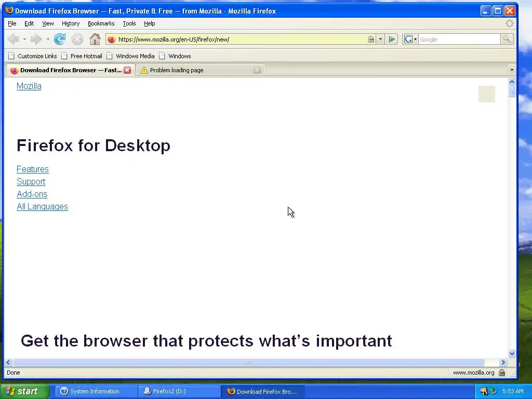Image resolution: width=532 pixels, height=399 pixels.
Task: Click the warning icon on second tab
Action: pyautogui.click(x=144, y=70)
